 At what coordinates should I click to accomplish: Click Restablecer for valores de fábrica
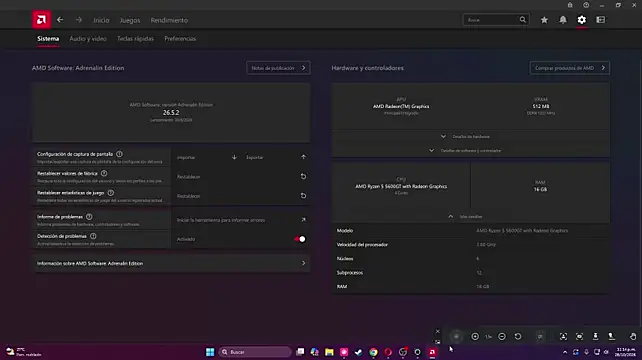point(241,177)
